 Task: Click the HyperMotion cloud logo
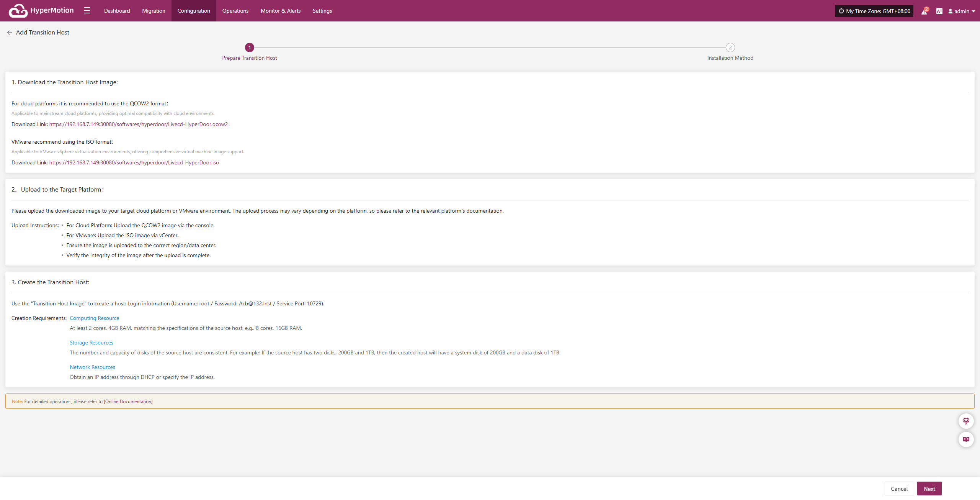click(x=18, y=11)
